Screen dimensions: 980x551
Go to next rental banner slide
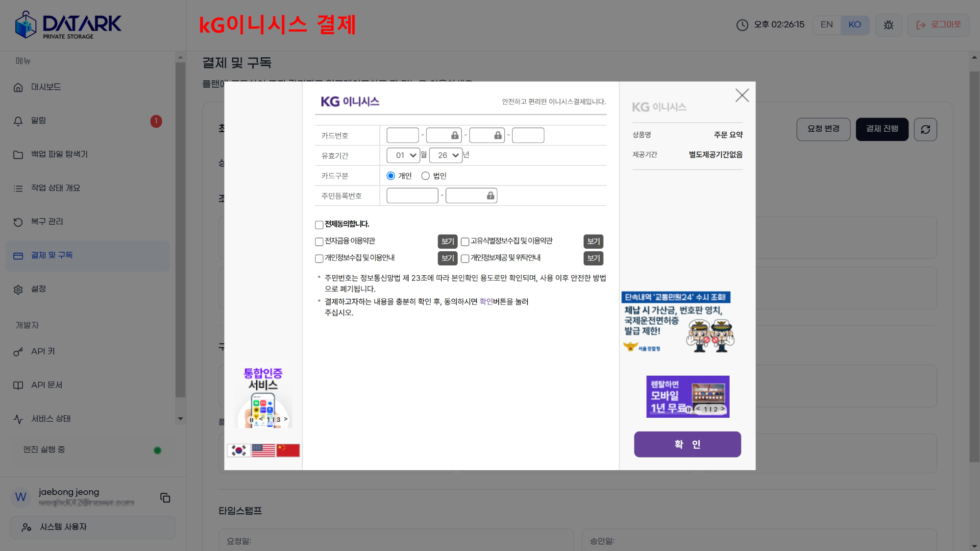(722, 409)
